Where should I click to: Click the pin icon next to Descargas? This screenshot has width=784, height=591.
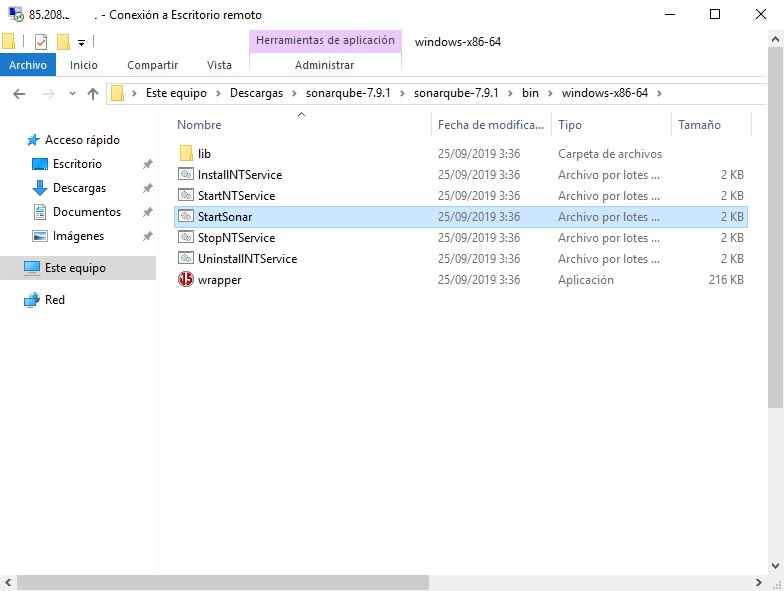[148, 188]
